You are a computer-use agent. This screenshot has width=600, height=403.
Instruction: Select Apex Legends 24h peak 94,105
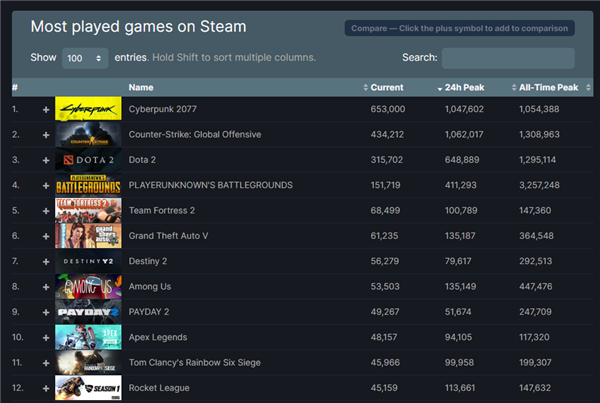click(458, 337)
